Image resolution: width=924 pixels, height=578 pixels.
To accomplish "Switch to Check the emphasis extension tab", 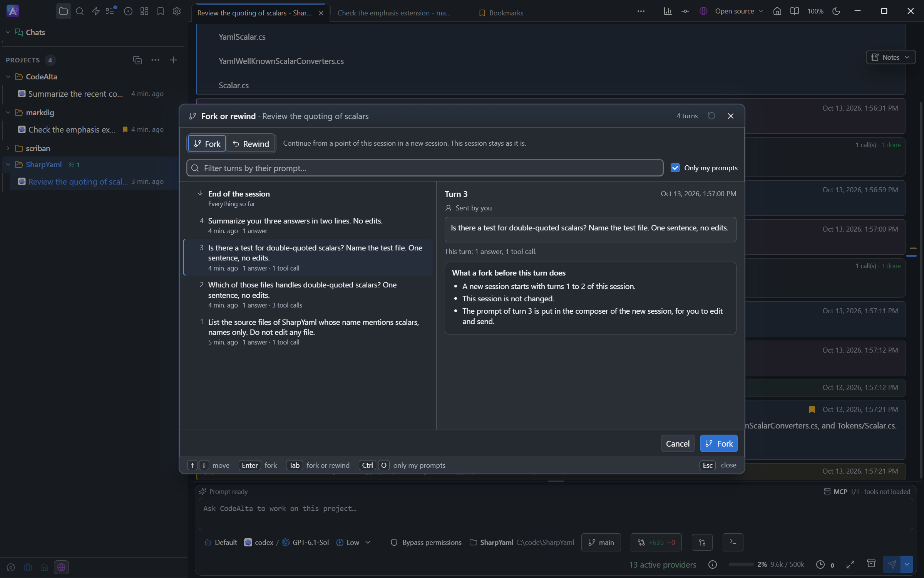I will pyautogui.click(x=394, y=13).
